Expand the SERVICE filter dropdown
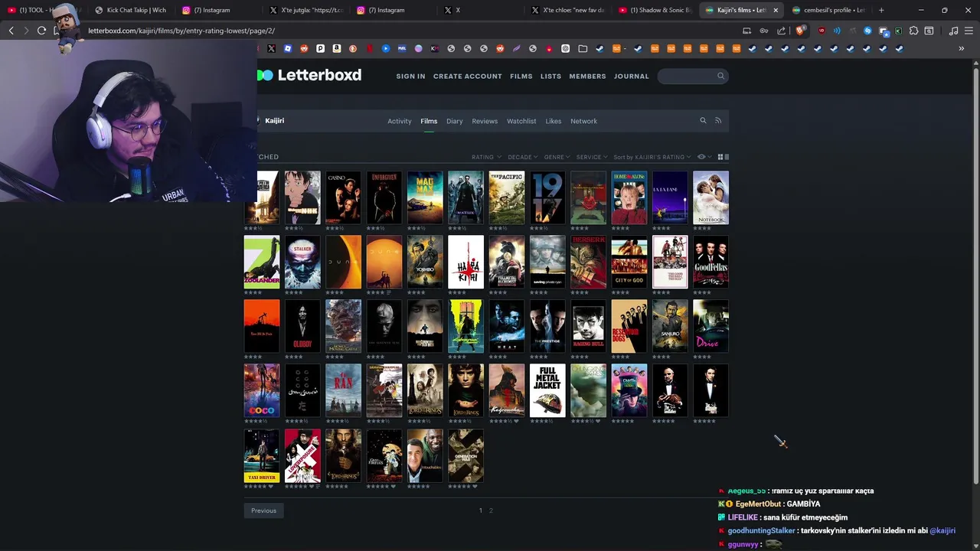This screenshot has height=551, width=980. tap(592, 157)
